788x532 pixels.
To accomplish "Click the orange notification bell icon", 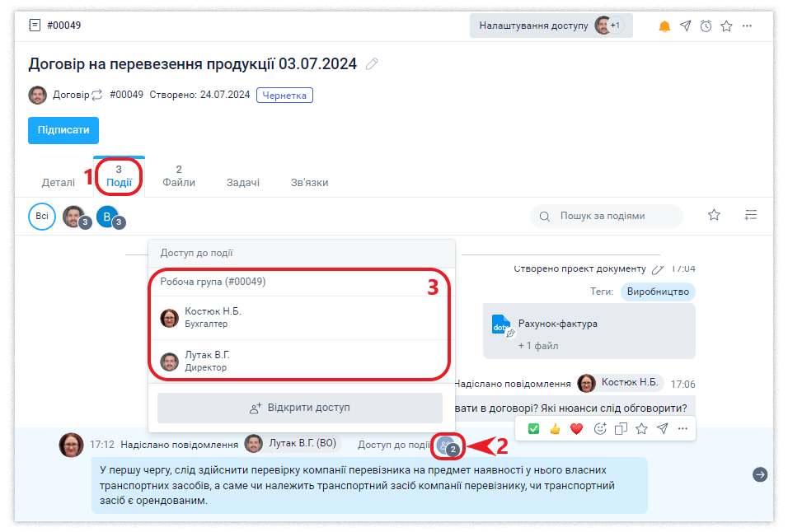I will [x=664, y=26].
